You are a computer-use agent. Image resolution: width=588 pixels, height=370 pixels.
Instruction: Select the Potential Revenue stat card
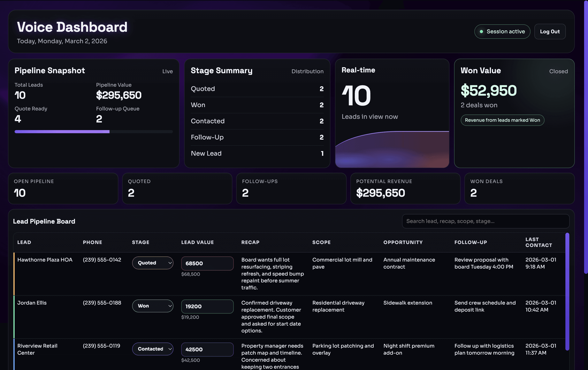(405, 189)
